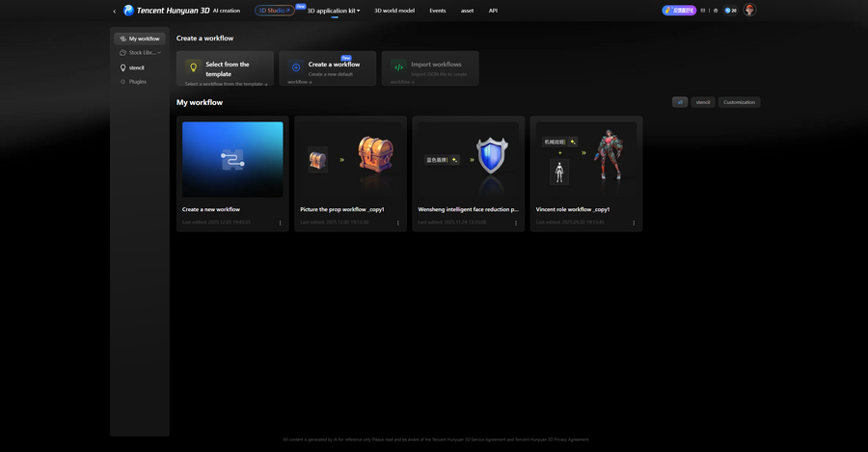
Task: Open the Events menu item
Action: tap(437, 11)
